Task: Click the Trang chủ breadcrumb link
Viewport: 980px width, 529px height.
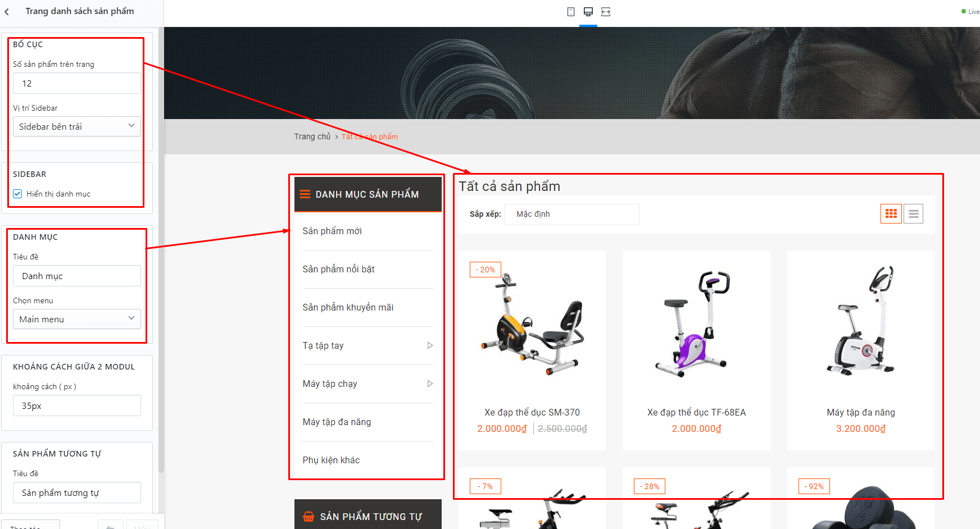Action: pyautogui.click(x=312, y=136)
